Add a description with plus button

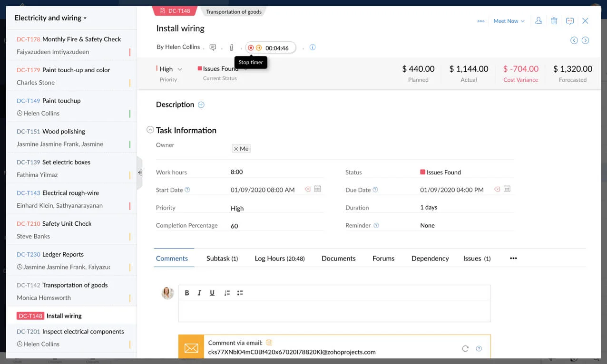[x=201, y=105]
